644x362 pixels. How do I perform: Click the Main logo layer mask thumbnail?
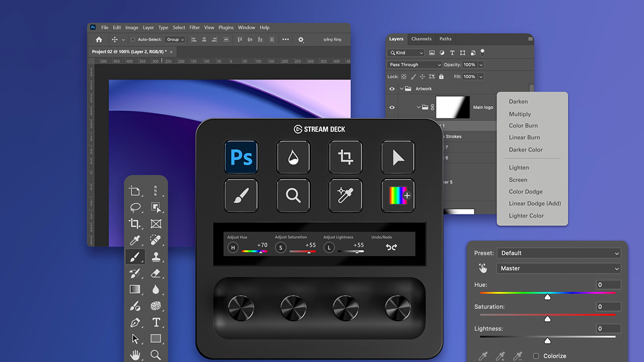(452, 107)
